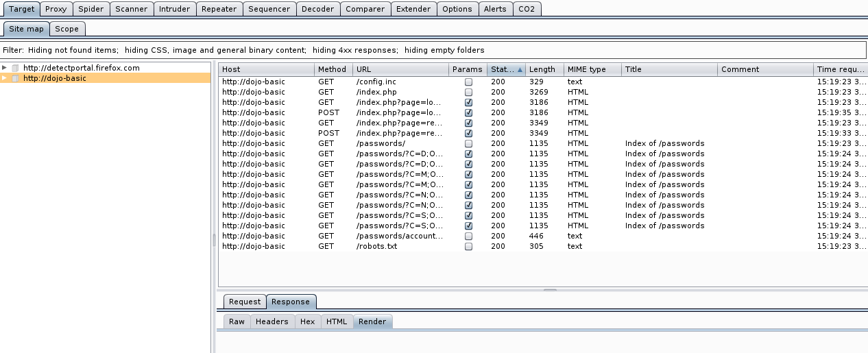Expand the dojo-basic tree node
868x353 pixels.
(5, 78)
